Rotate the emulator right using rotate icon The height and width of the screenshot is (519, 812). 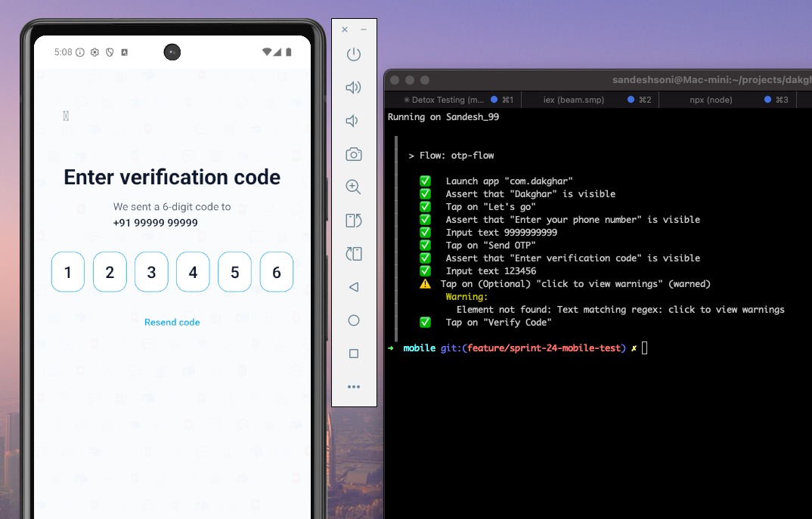tap(354, 254)
